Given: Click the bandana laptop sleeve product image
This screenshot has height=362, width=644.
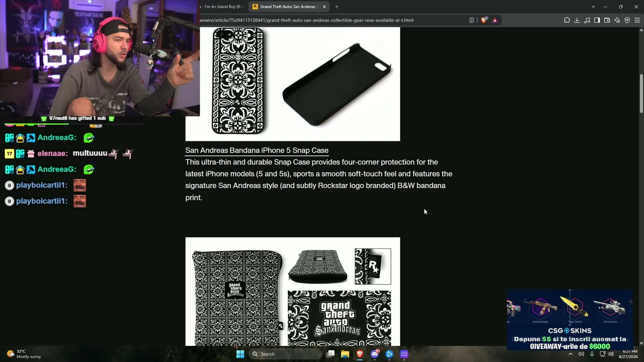Looking at the screenshot, I should (x=293, y=292).
